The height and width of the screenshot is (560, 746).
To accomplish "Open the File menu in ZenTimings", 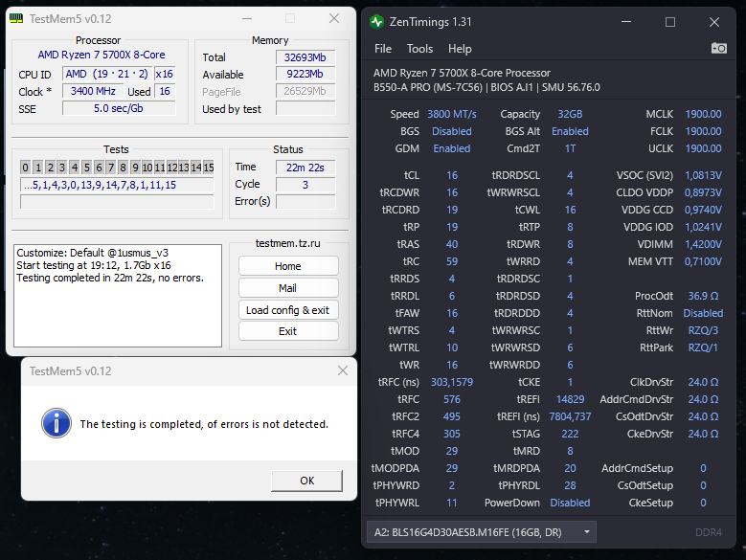I will [382, 49].
